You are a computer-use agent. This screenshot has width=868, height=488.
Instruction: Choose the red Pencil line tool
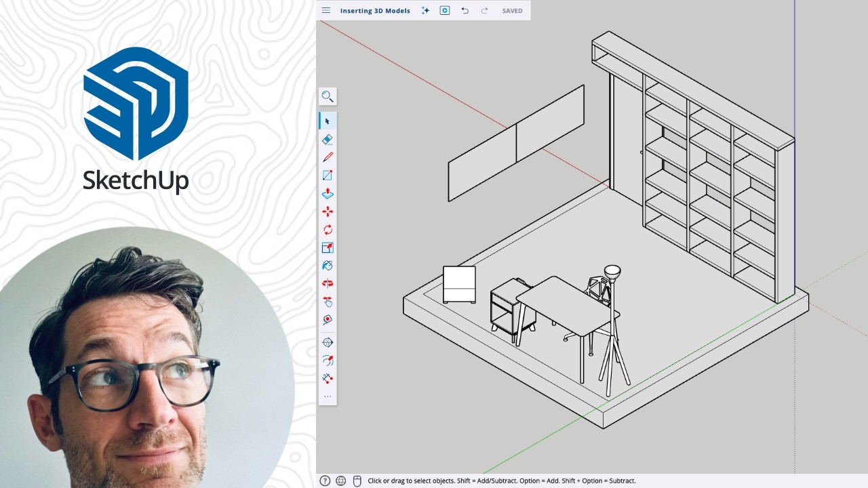coord(328,157)
